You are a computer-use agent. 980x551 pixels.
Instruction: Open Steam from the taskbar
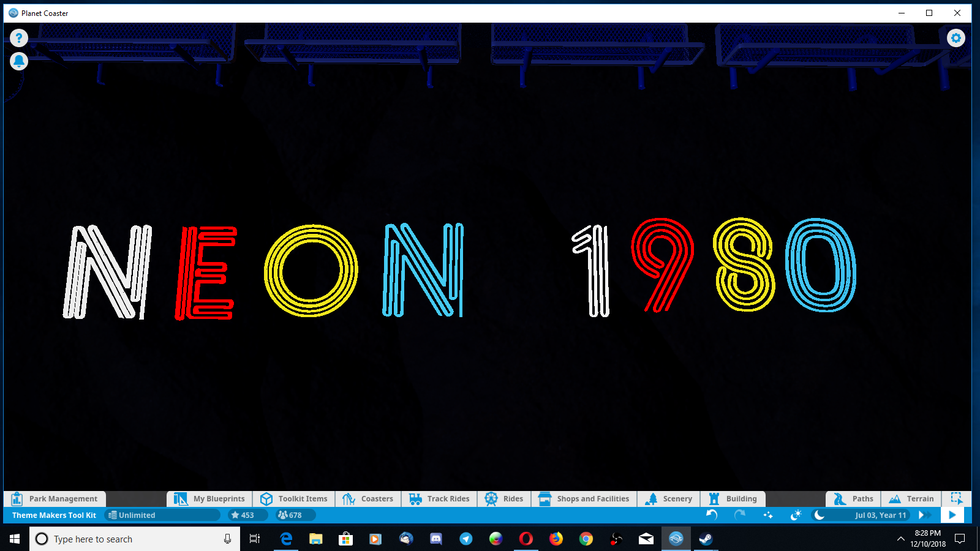click(x=706, y=539)
